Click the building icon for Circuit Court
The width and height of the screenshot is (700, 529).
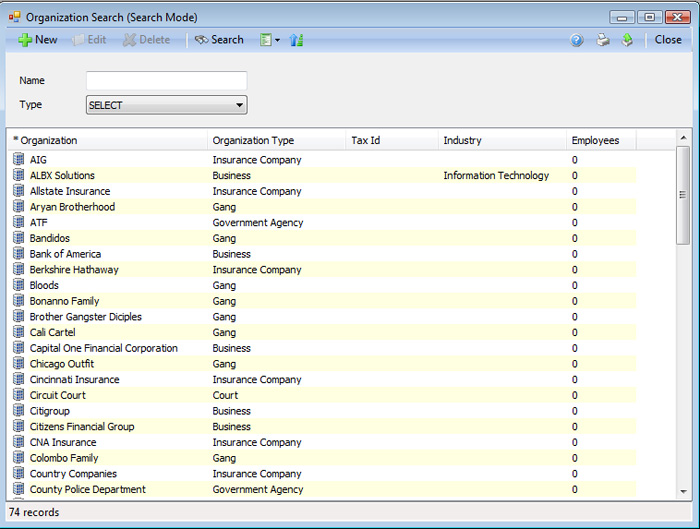[18, 395]
